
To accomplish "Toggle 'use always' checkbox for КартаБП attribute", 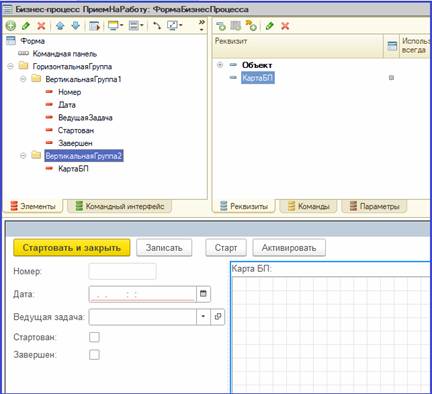I will 391,78.
